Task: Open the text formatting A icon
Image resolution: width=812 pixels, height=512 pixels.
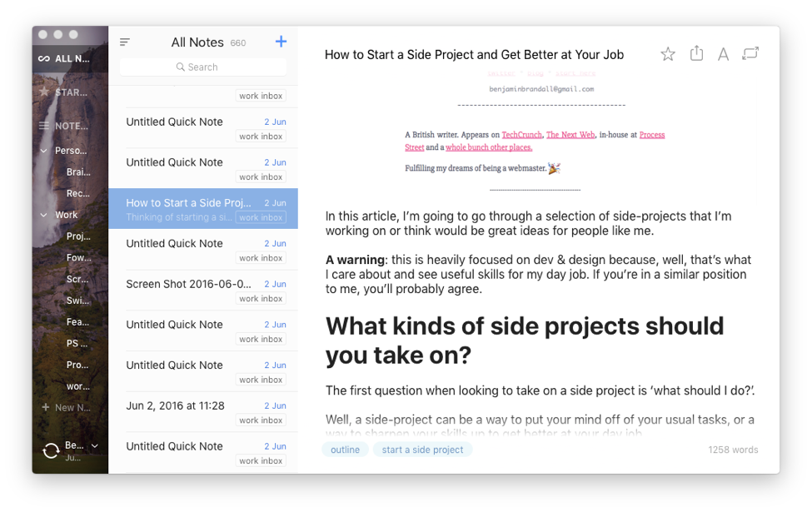Action: [724, 54]
